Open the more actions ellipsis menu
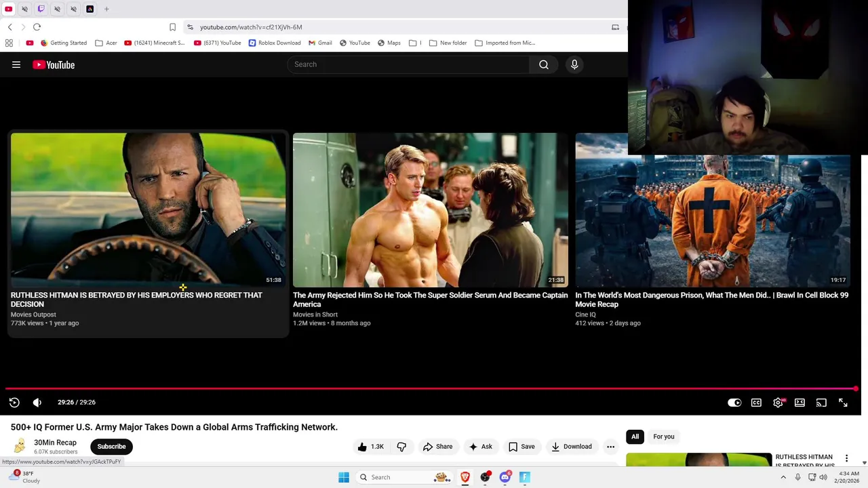 coord(610,447)
